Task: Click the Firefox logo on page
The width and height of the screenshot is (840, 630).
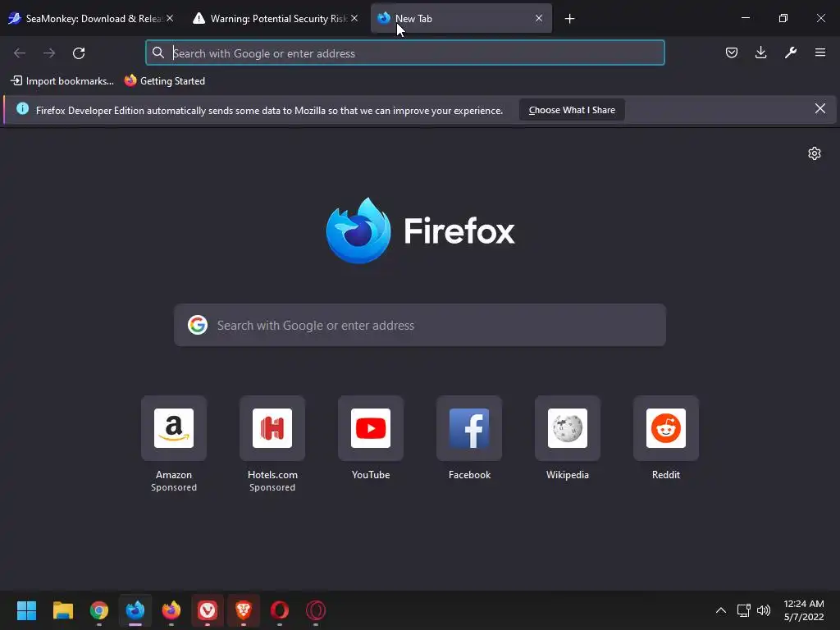Action: coord(420,231)
